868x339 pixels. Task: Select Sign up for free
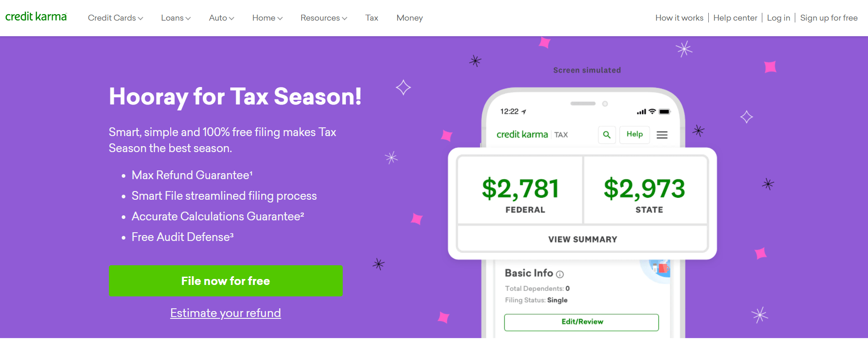(x=829, y=18)
